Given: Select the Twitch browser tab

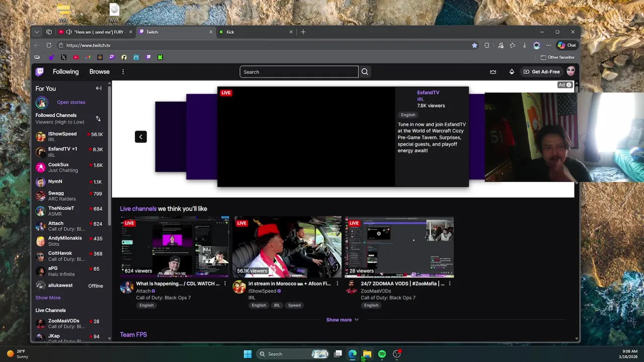Looking at the screenshot, I should [x=175, y=32].
